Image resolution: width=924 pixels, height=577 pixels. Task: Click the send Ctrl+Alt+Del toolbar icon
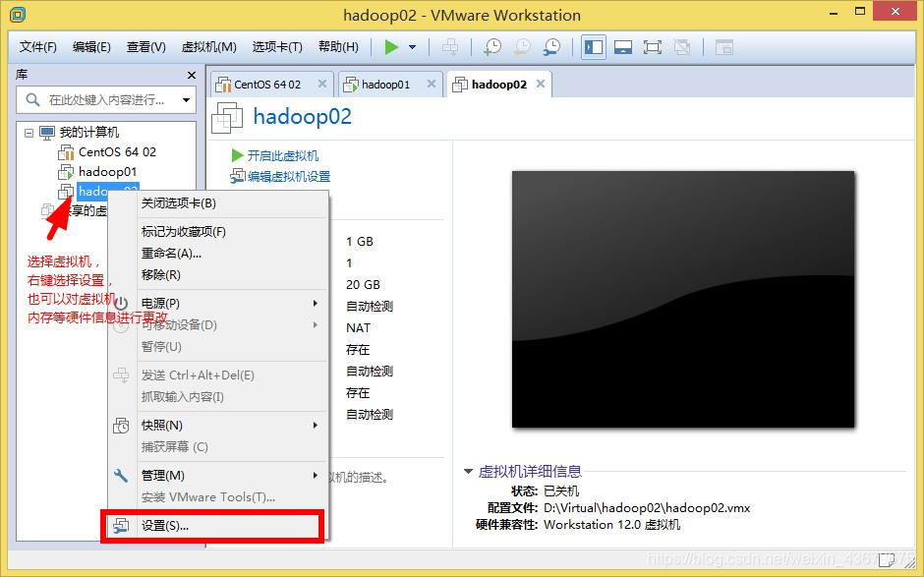pyautogui.click(x=450, y=47)
